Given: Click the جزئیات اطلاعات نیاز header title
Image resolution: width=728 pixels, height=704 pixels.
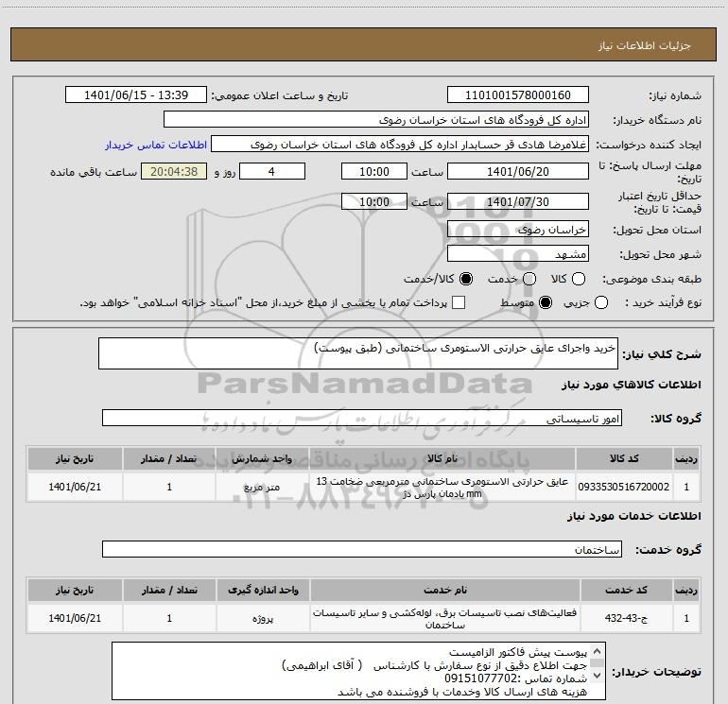Looking at the screenshot, I should (644, 45).
